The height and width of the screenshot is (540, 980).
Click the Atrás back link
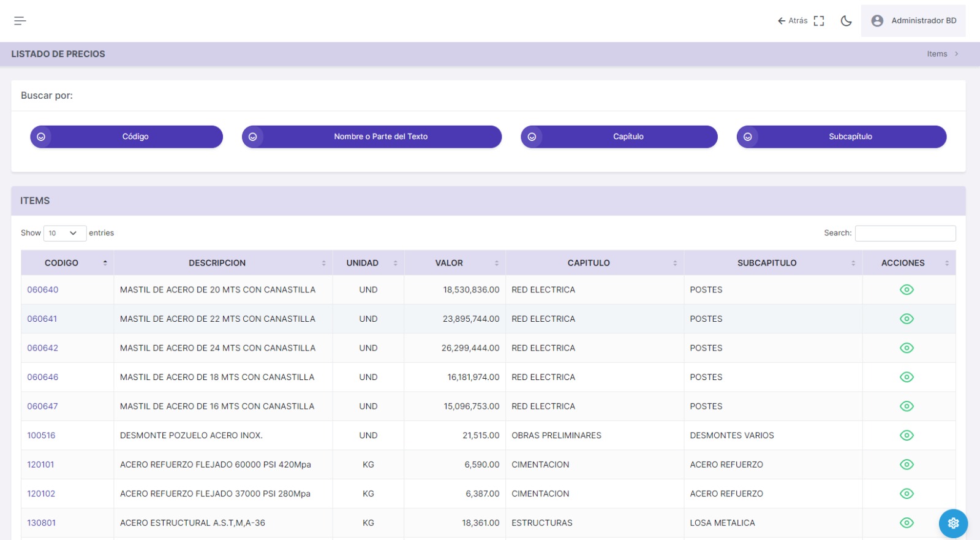click(793, 21)
